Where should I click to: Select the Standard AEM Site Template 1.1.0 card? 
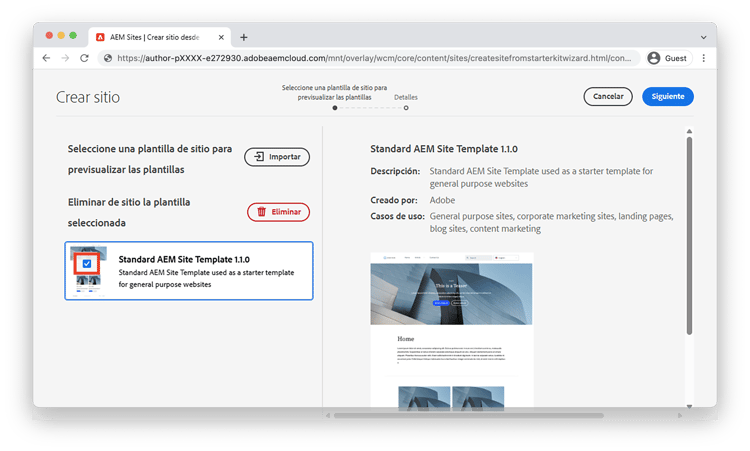(189, 271)
